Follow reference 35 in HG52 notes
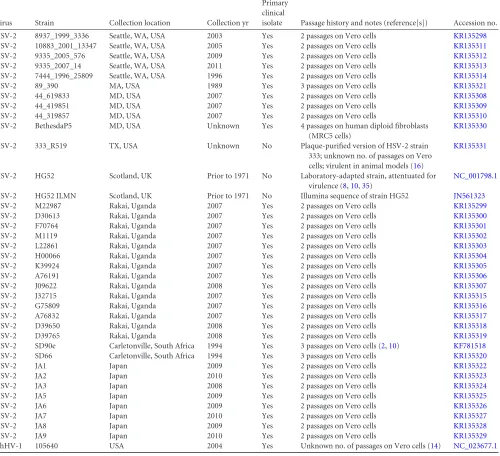The width and height of the screenshot is (500, 456). pyautogui.click(x=365, y=186)
